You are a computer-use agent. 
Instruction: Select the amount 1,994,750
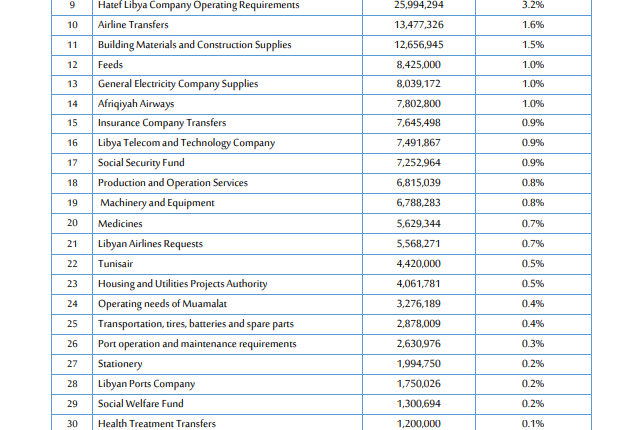419,364
